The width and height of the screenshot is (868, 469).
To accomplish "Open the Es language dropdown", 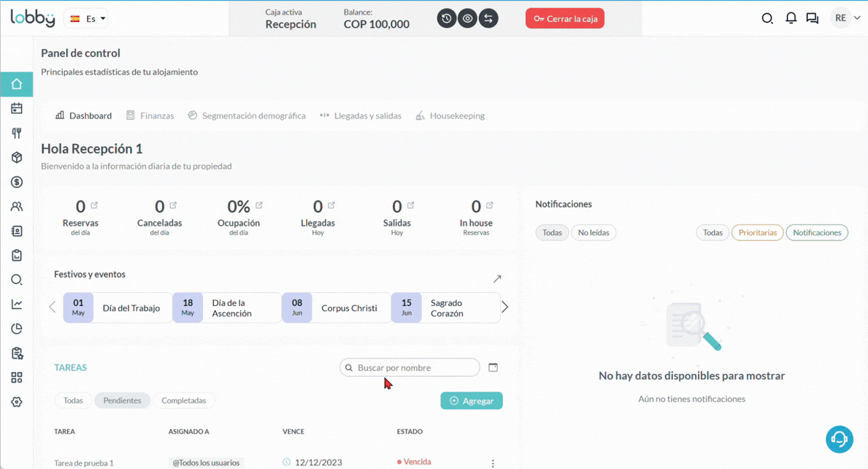I will [x=86, y=18].
